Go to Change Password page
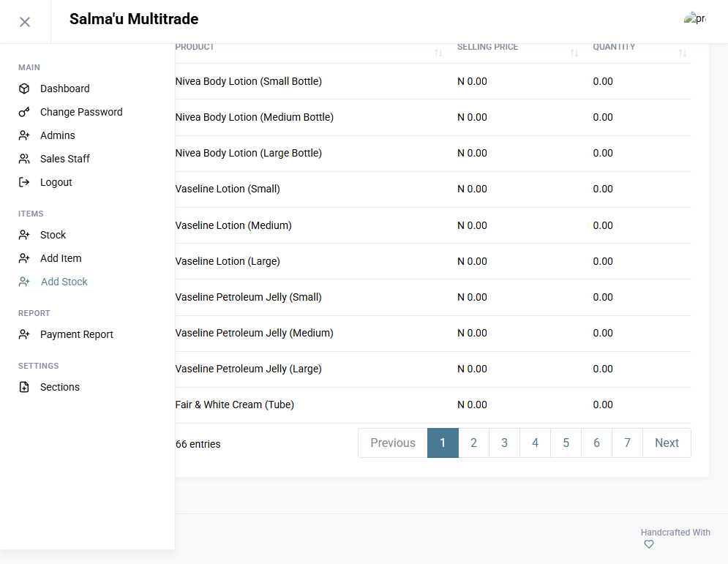Screen dimensions: 728x564 click(81, 112)
